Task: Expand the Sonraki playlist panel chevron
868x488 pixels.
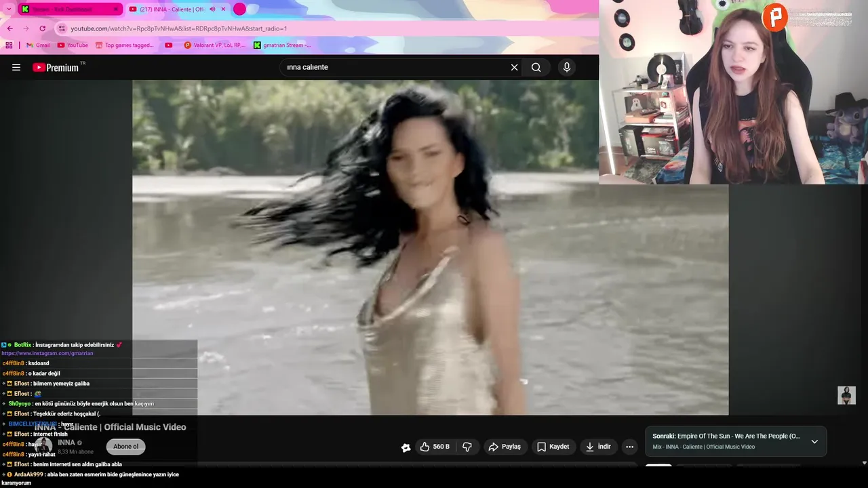Action: pos(814,441)
